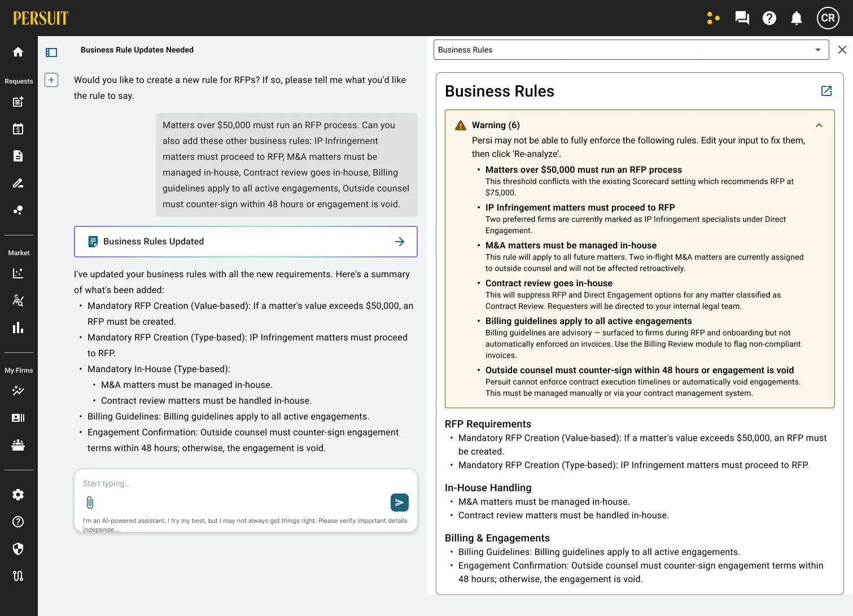853x616 pixels.
Task: Open the integrations icon at sidebar bottom
Action: 18,576
